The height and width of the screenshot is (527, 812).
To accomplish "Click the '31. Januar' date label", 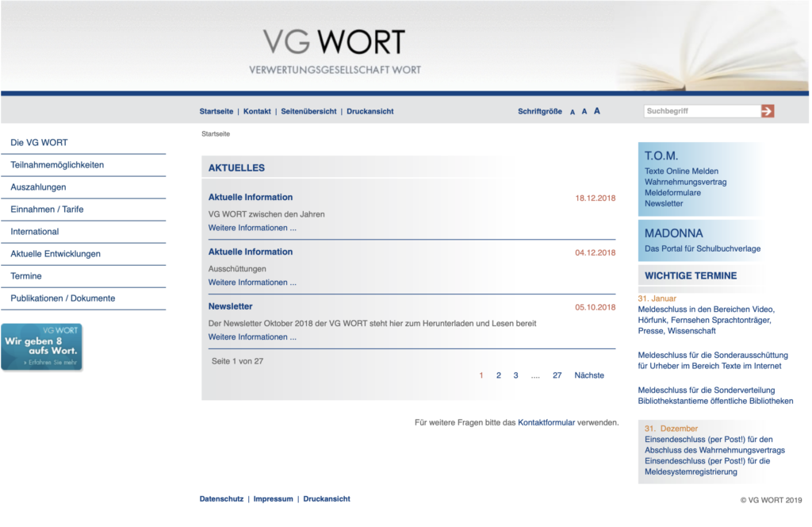I will [x=657, y=298].
